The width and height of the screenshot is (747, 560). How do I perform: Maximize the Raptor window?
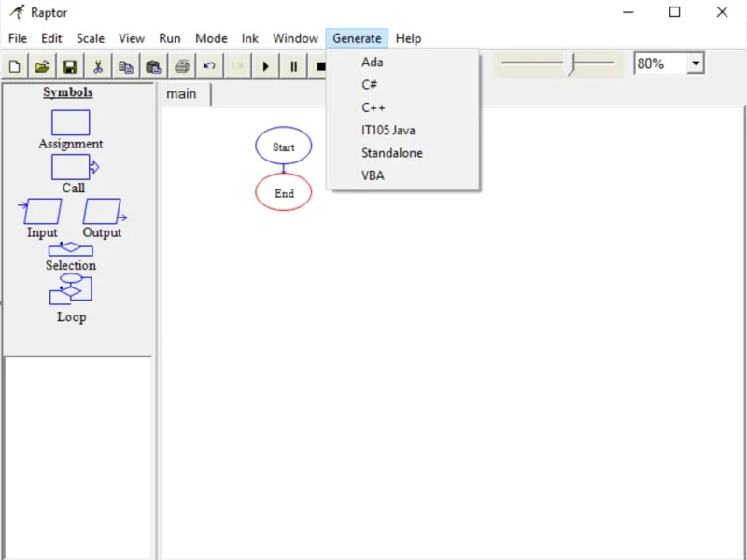click(674, 12)
